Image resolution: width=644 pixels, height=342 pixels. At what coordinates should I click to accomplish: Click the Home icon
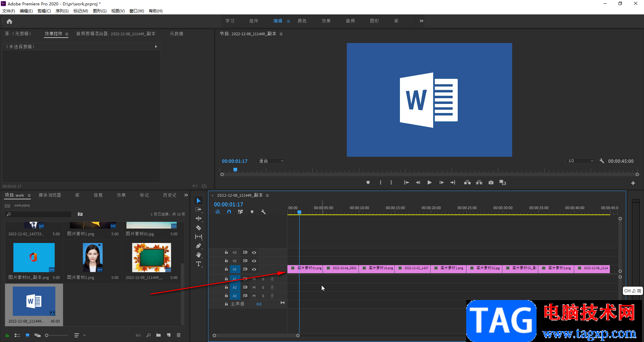click(x=9, y=21)
